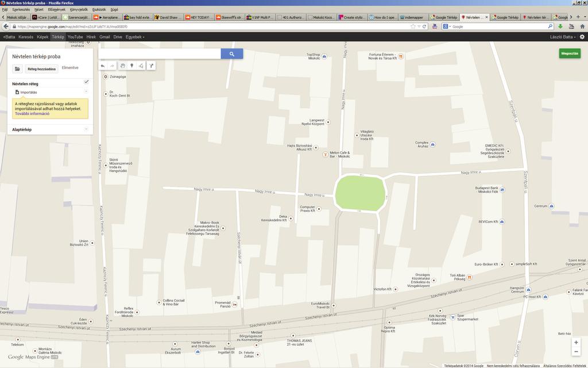Click the green Megosztás share button

click(x=570, y=53)
